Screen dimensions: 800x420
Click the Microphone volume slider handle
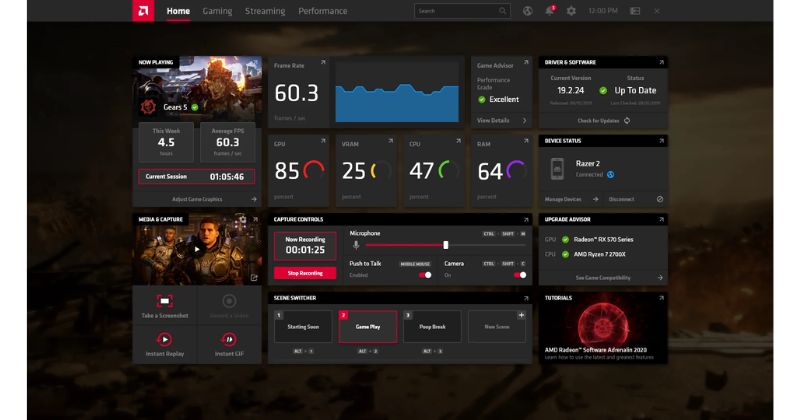coord(445,245)
